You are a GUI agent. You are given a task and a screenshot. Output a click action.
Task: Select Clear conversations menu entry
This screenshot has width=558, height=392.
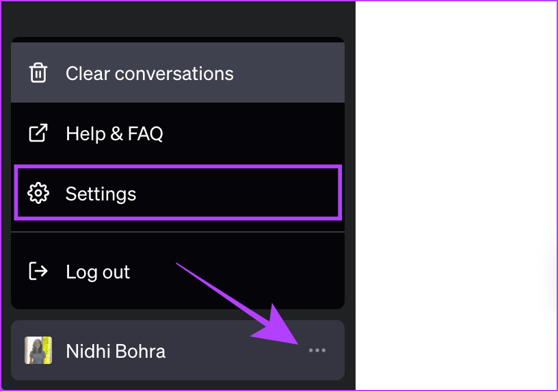click(x=178, y=73)
